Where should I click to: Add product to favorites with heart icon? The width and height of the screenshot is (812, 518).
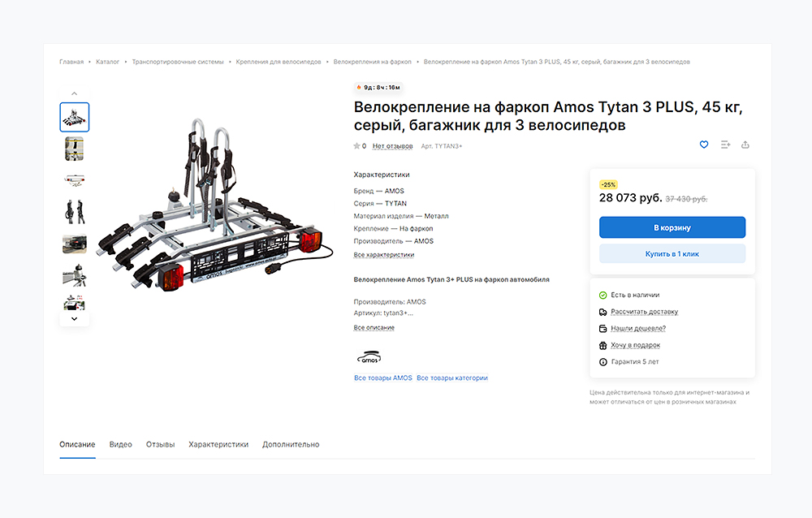[704, 145]
